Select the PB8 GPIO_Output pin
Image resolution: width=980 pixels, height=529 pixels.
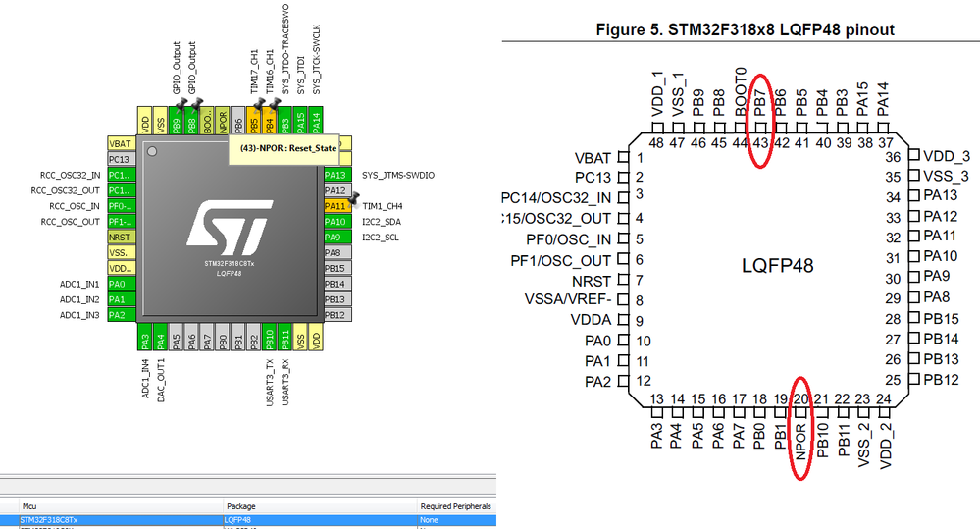tap(192, 120)
